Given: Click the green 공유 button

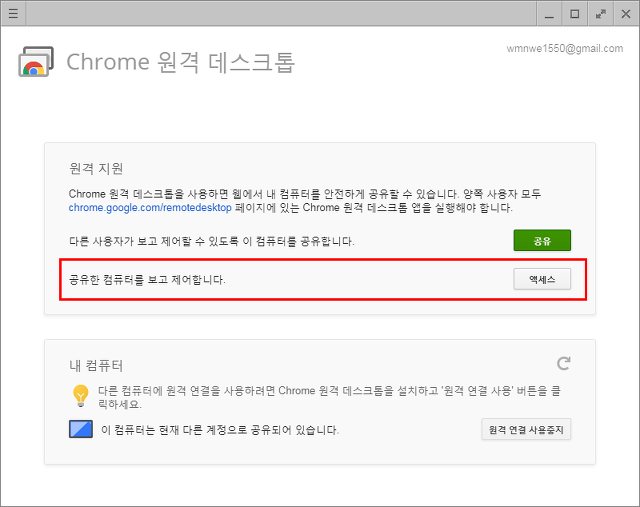Looking at the screenshot, I should tap(542, 240).
